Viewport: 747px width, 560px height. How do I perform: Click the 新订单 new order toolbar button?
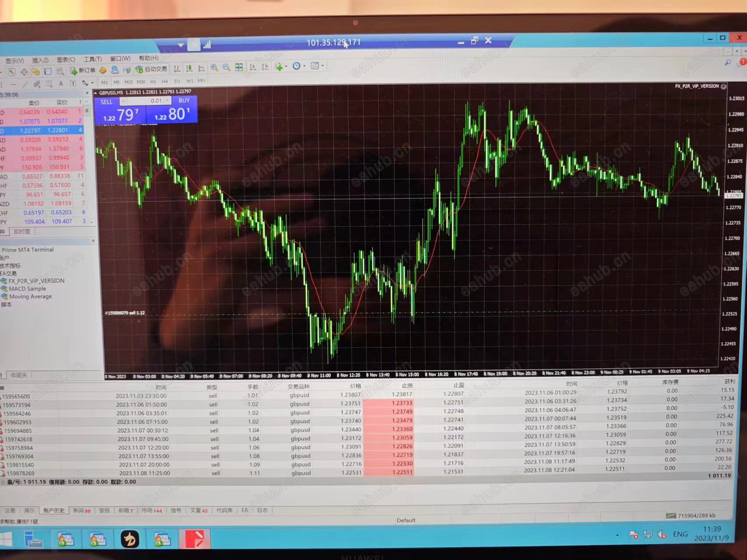click(83, 70)
